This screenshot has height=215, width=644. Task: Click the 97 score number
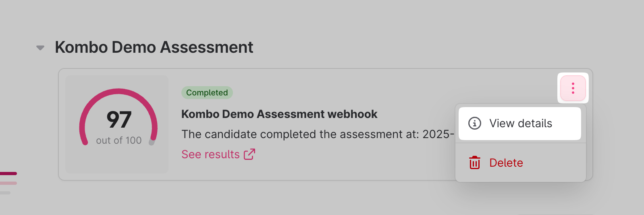[119, 120]
